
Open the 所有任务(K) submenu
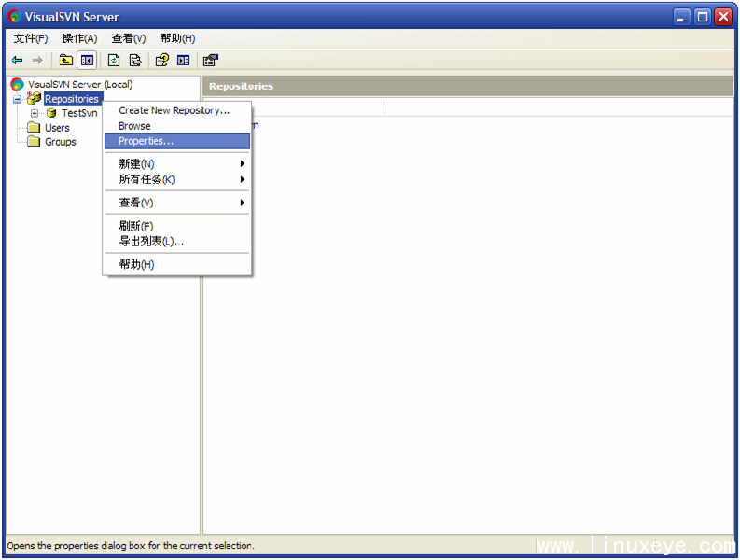177,179
